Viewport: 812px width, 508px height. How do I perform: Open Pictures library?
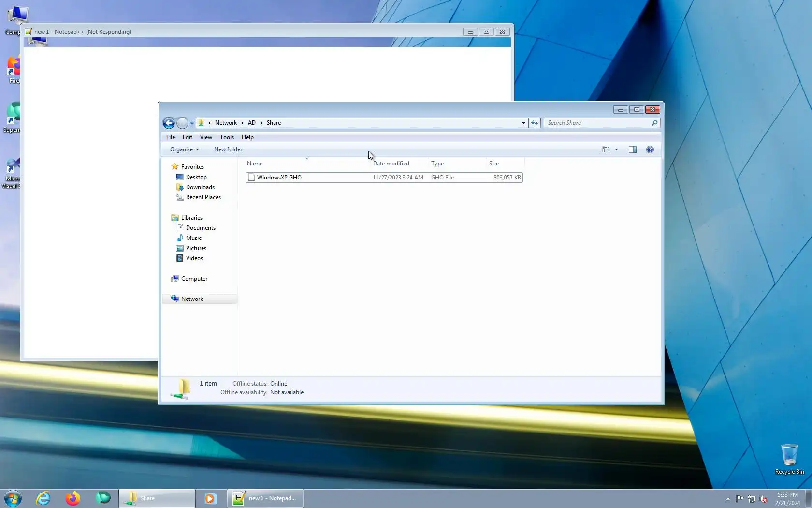coord(196,248)
